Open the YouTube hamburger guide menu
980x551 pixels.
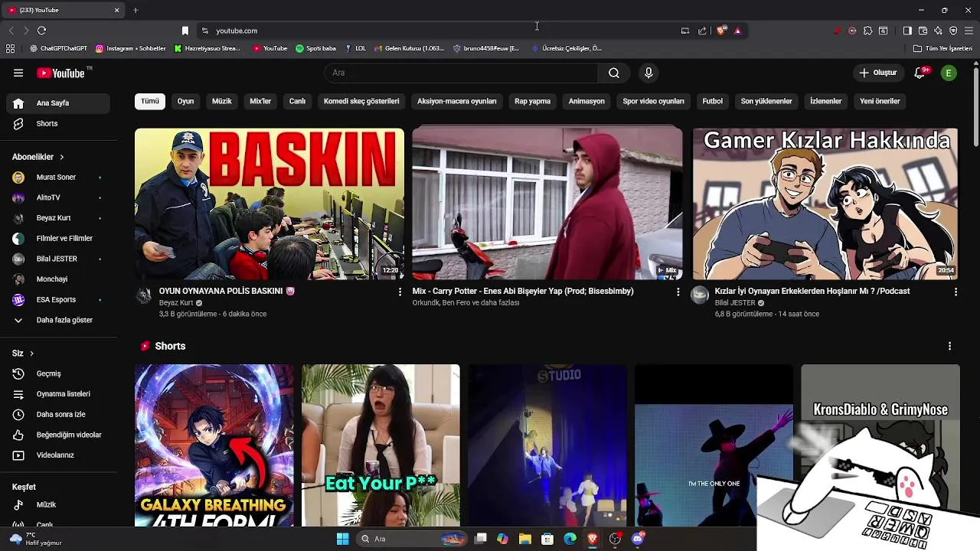[x=18, y=73]
